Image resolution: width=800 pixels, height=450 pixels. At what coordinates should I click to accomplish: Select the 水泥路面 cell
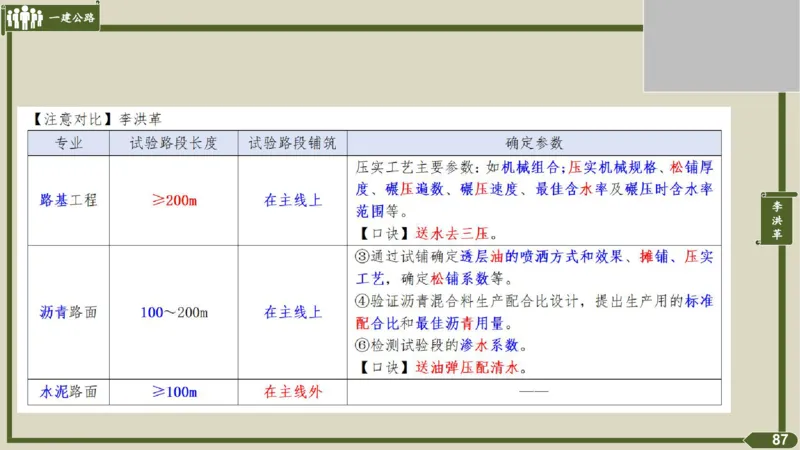tap(68, 392)
